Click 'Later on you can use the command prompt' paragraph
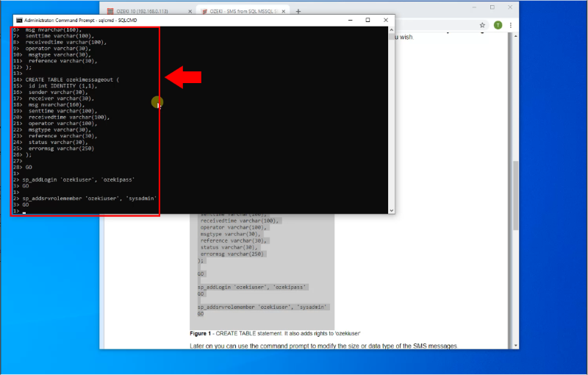The width and height of the screenshot is (588, 375). click(x=323, y=346)
